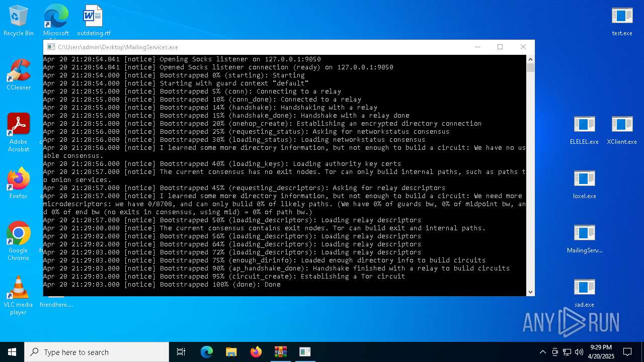
Task: Launch the Firefox desktop shortcut
Action: pyautogui.click(x=19, y=184)
